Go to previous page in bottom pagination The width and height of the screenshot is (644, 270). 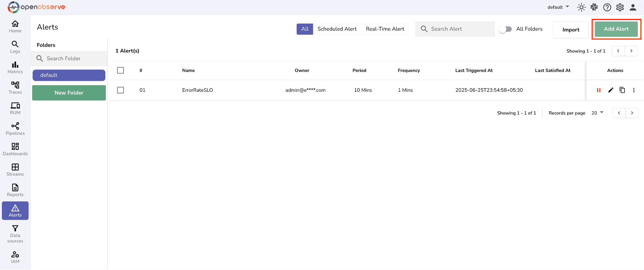(619, 113)
